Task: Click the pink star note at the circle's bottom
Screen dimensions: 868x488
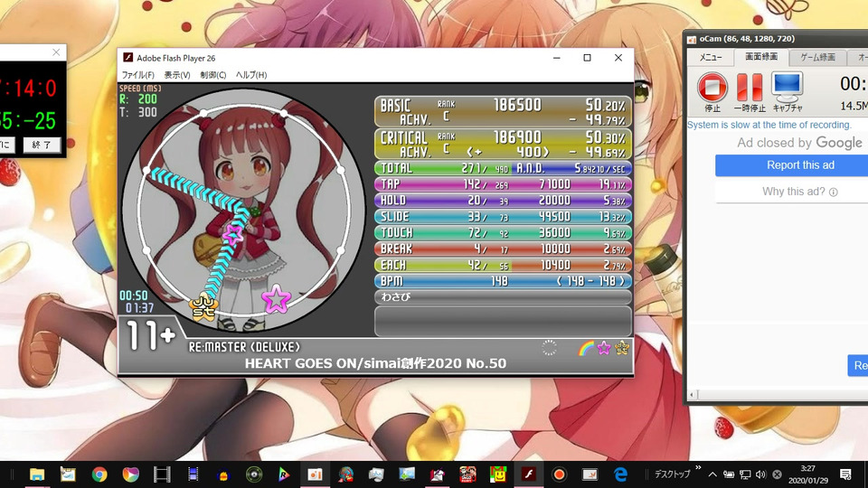Action: coord(276,299)
